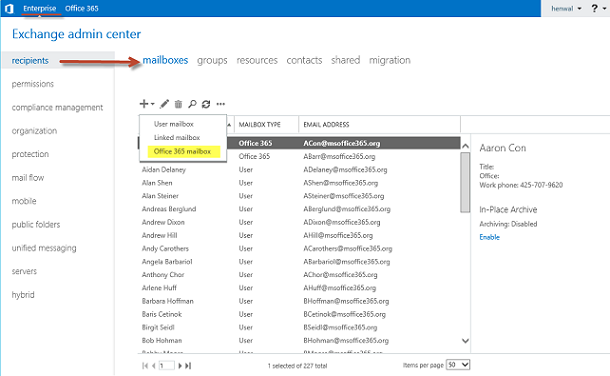610x376 pixels.
Task: Select the Andrew Hill row
Action: (x=299, y=235)
